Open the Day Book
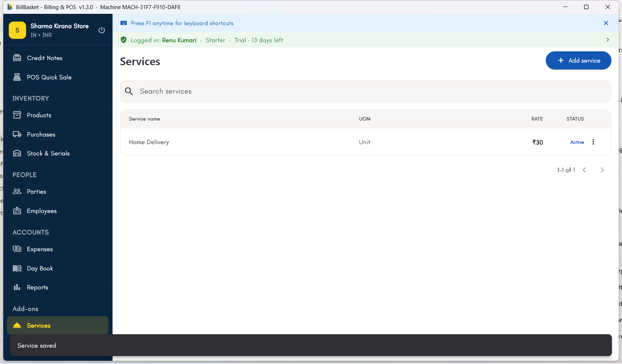The height and width of the screenshot is (364, 622). tap(58, 268)
